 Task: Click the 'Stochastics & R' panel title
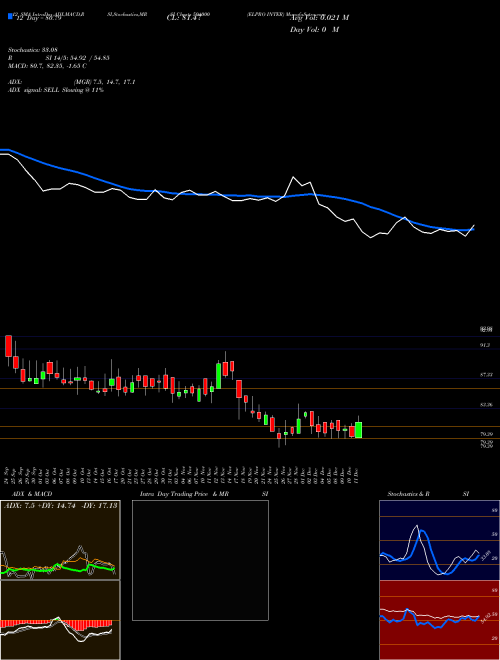click(x=408, y=494)
